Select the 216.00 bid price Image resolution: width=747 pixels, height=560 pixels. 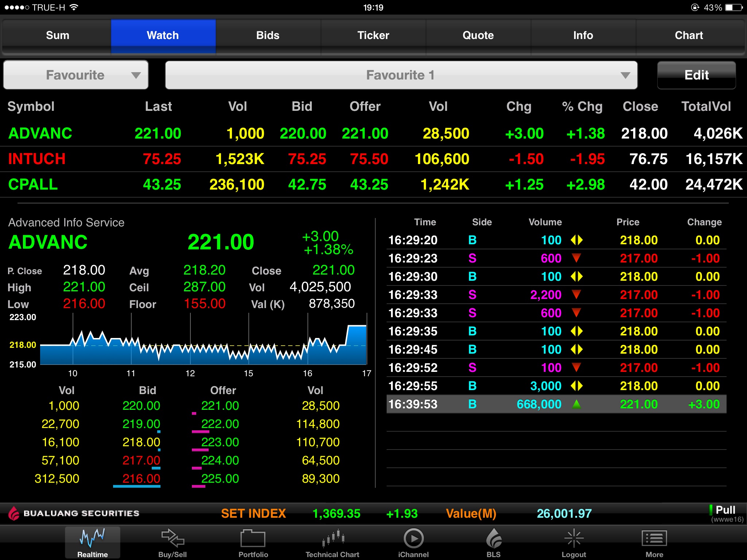pyautogui.click(x=141, y=478)
